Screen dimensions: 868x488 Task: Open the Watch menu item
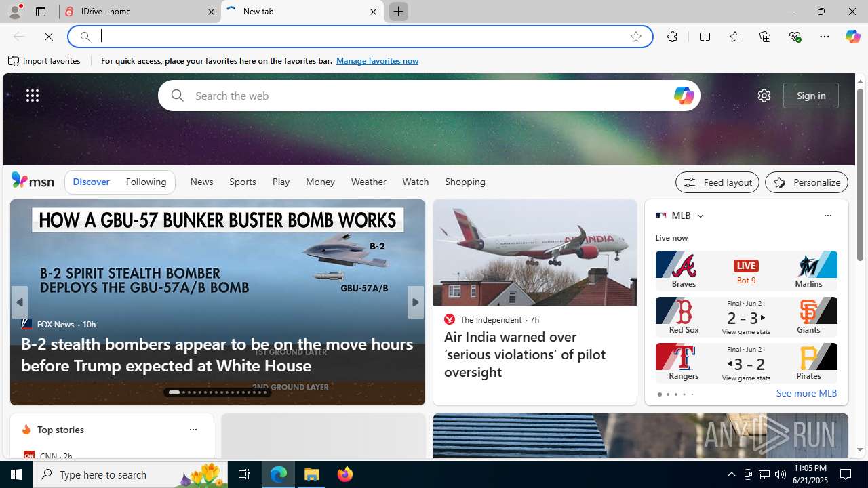415,182
